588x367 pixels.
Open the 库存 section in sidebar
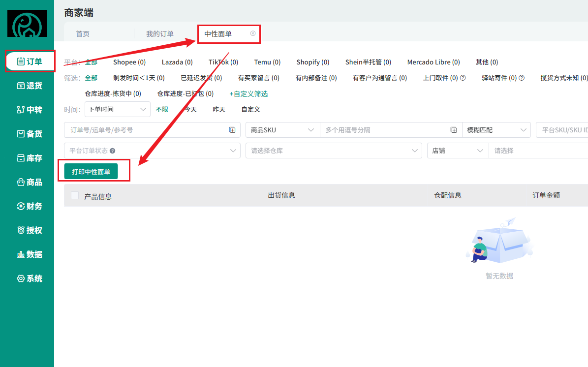coord(30,158)
